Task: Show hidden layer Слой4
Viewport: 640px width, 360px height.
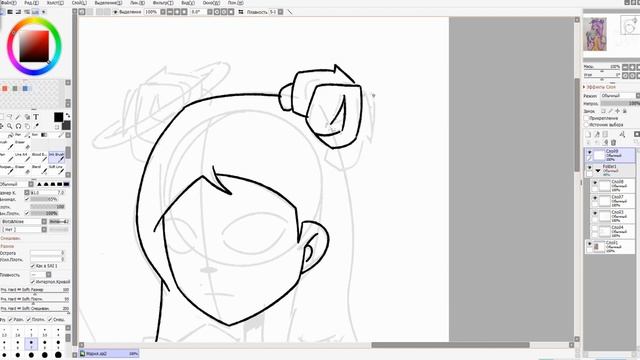Action: coord(595,229)
